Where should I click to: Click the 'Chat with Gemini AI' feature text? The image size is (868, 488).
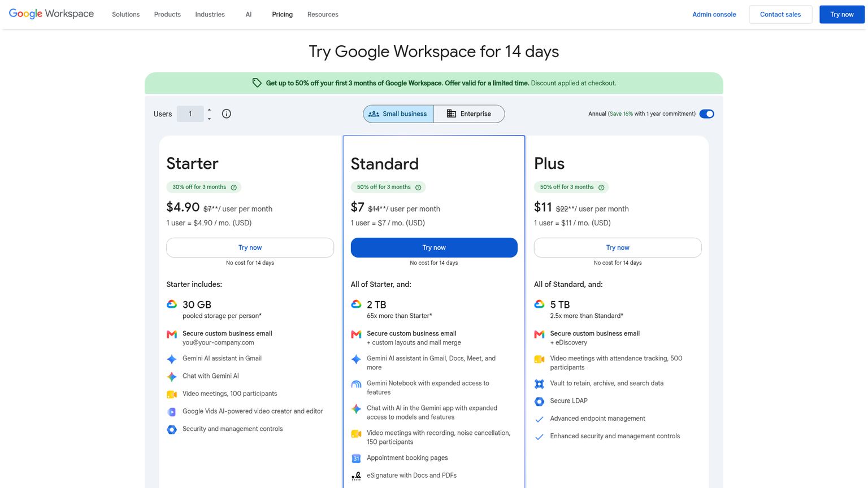pyautogui.click(x=210, y=376)
